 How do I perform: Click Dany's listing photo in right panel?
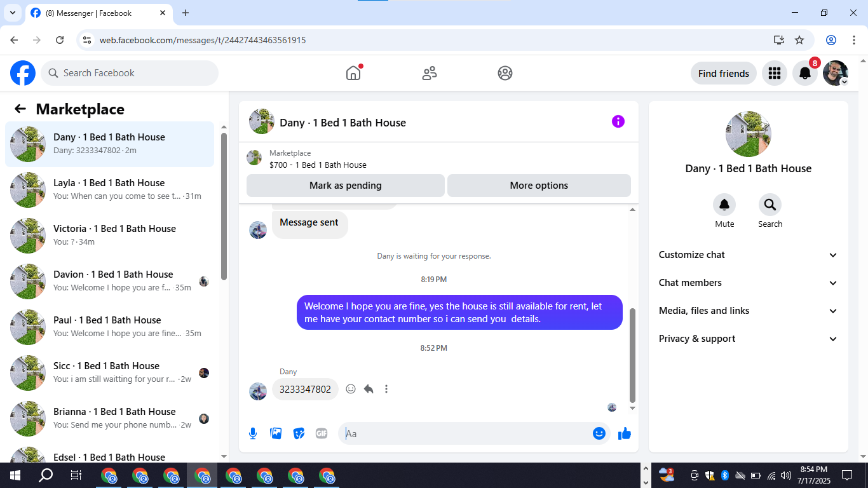pos(749,134)
